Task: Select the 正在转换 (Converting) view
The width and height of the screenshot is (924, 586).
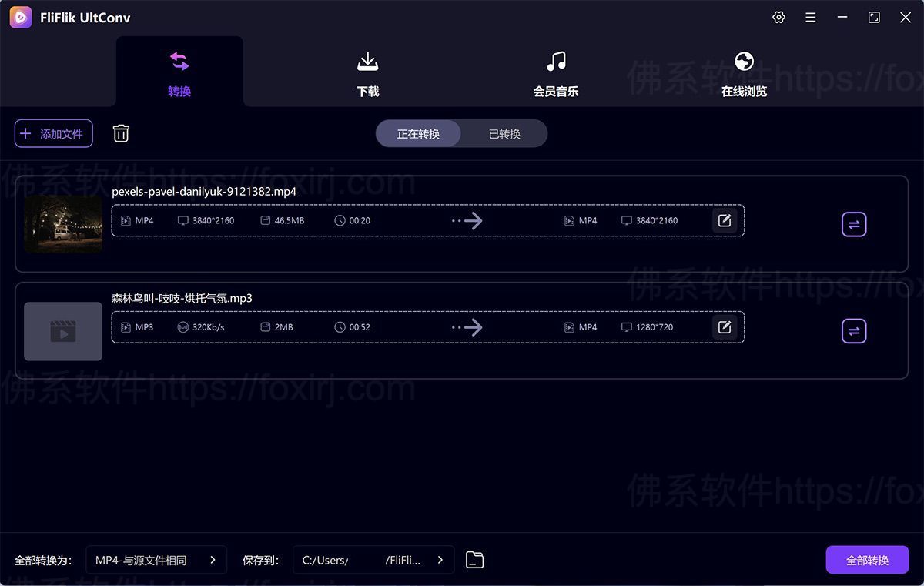Action: click(417, 133)
